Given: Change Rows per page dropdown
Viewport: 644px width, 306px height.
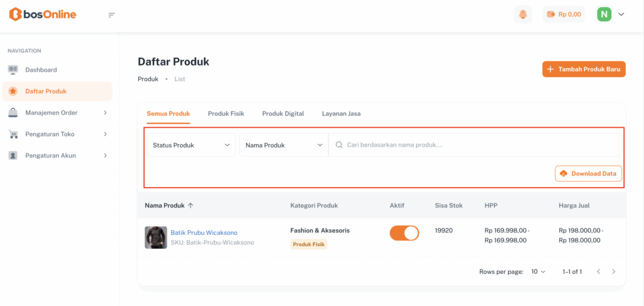Looking at the screenshot, I should tap(538, 271).
